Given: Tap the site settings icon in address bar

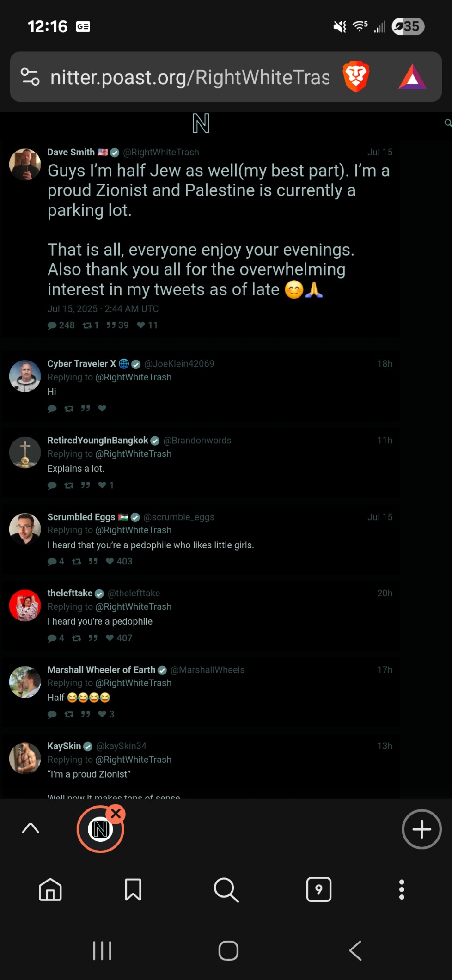Looking at the screenshot, I should click(x=30, y=77).
